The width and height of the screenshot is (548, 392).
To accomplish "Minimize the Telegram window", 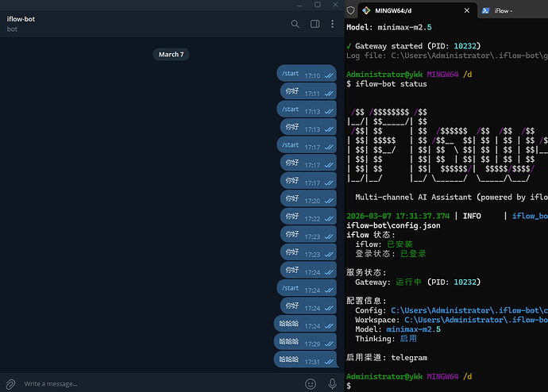I will [299, 5].
